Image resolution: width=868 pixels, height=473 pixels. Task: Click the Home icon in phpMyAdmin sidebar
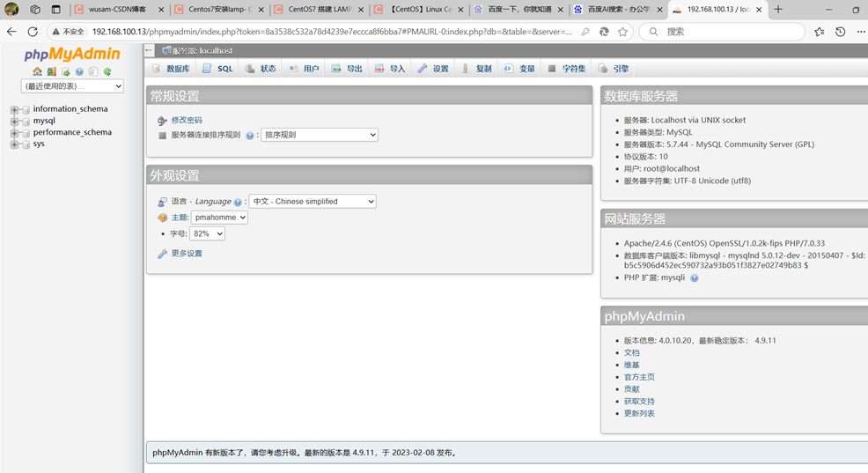coord(37,71)
